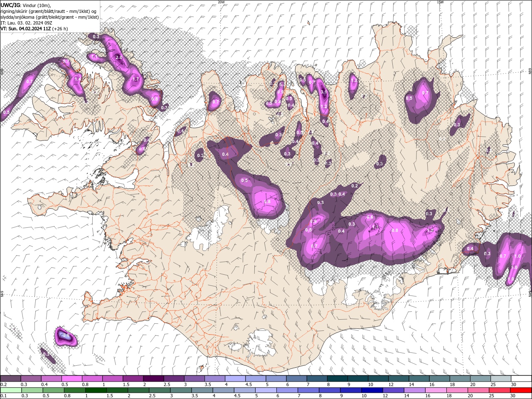Click deep blue swatch between 10 and 12, lower legend
532x399 pixels.
click(x=372, y=390)
